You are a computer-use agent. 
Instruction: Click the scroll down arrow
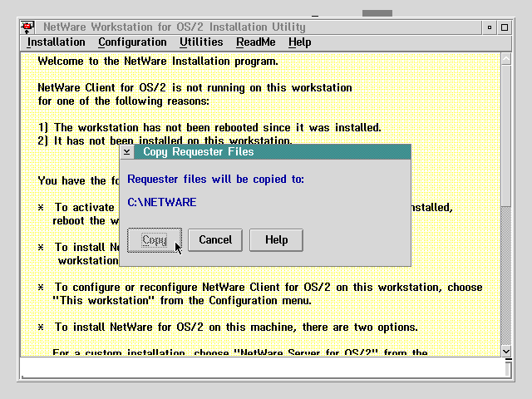pyautogui.click(x=506, y=351)
